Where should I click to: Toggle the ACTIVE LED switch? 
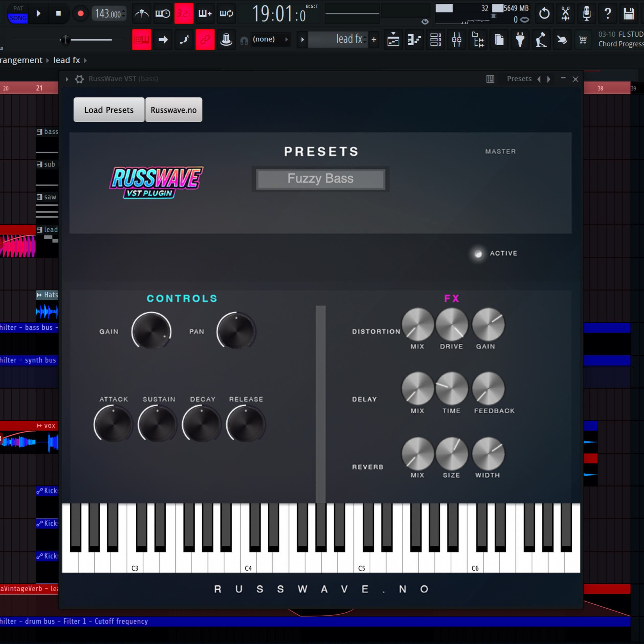click(x=478, y=254)
